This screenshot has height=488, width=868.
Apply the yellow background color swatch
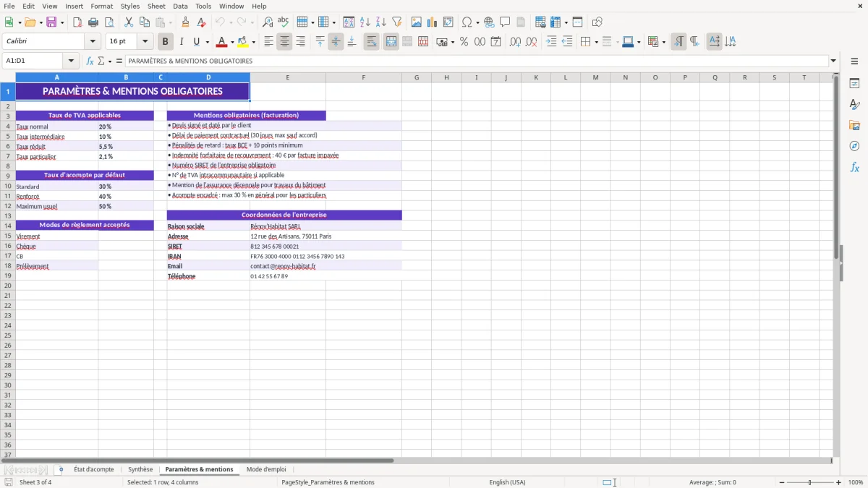pyautogui.click(x=243, y=42)
